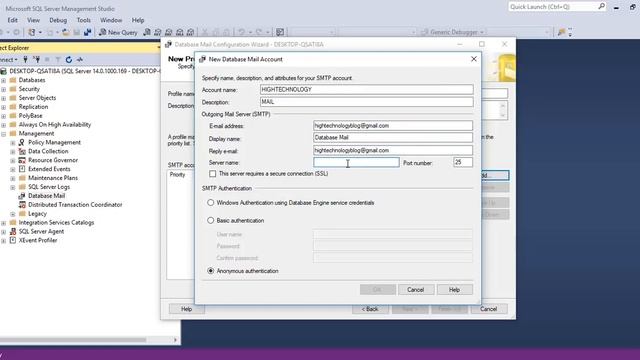
Task: Click the SQL Server Agent node icon
Action: (x=13, y=231)
